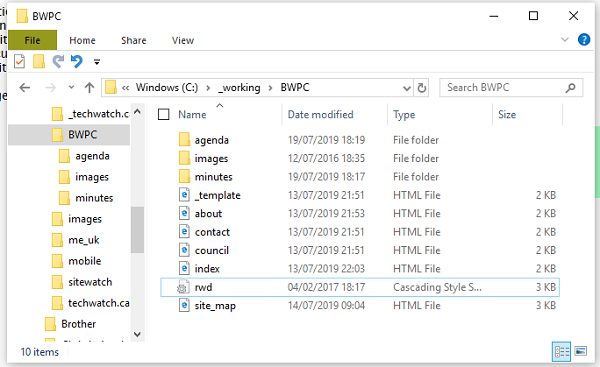Screen dimensions: 600x367
Task: Click the folder icon in address bar
Action: 111,88
